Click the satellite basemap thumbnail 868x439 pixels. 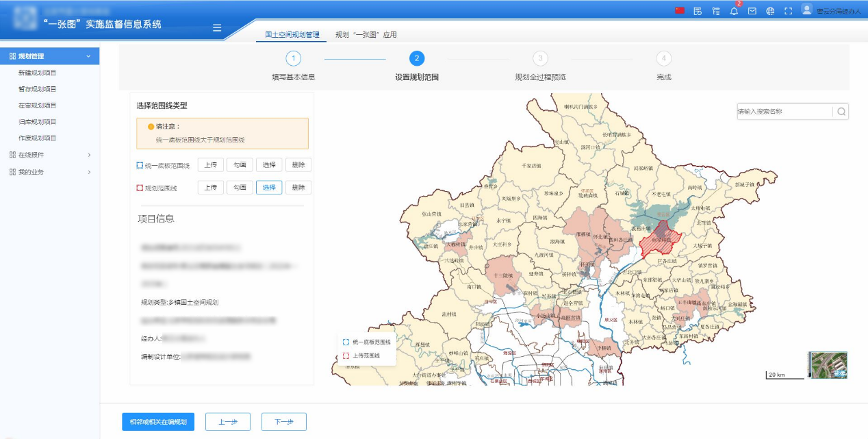[x=828, y=365]
